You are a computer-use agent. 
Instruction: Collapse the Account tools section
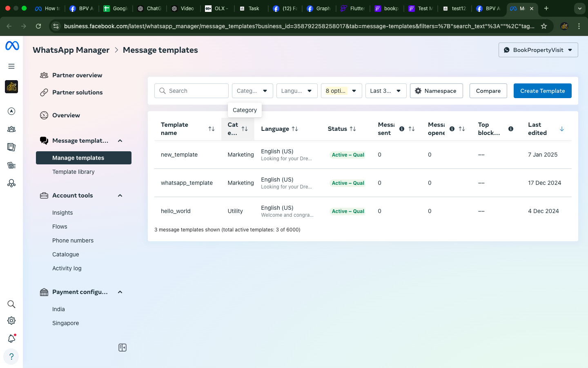(120, 195)
